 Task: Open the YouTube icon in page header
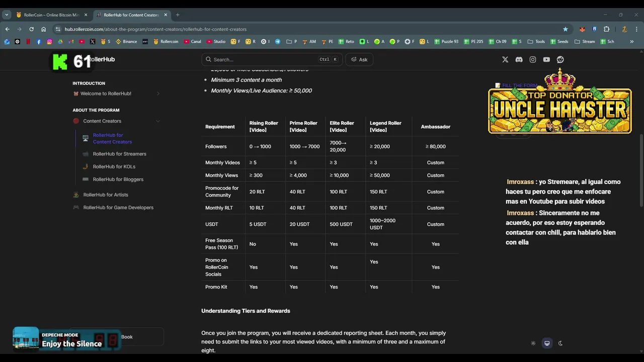546,59
